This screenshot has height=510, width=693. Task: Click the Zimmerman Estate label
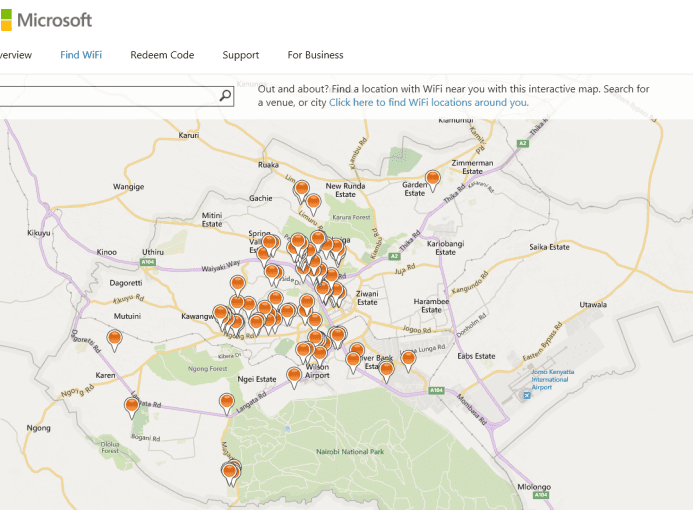tap(472, 167)
